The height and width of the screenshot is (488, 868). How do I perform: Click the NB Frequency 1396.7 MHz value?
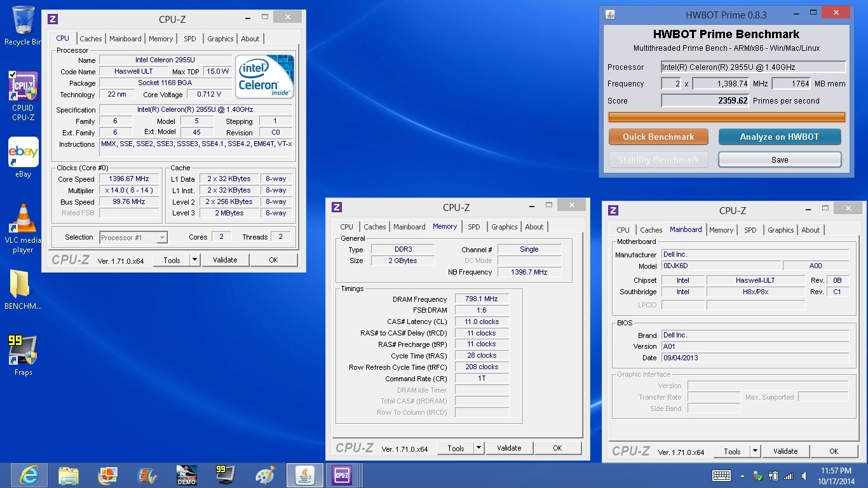529,272
